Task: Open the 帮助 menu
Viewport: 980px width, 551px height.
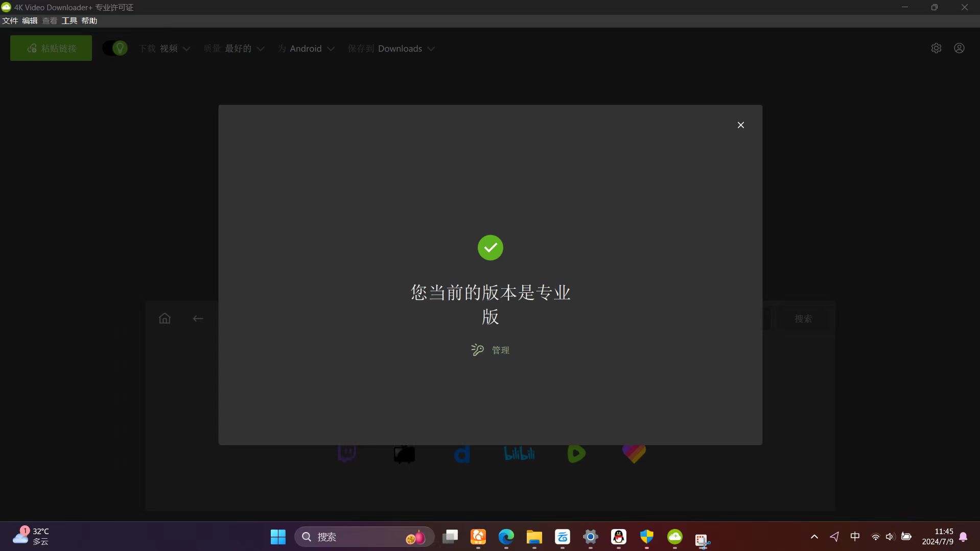Action: coord(89,21)
